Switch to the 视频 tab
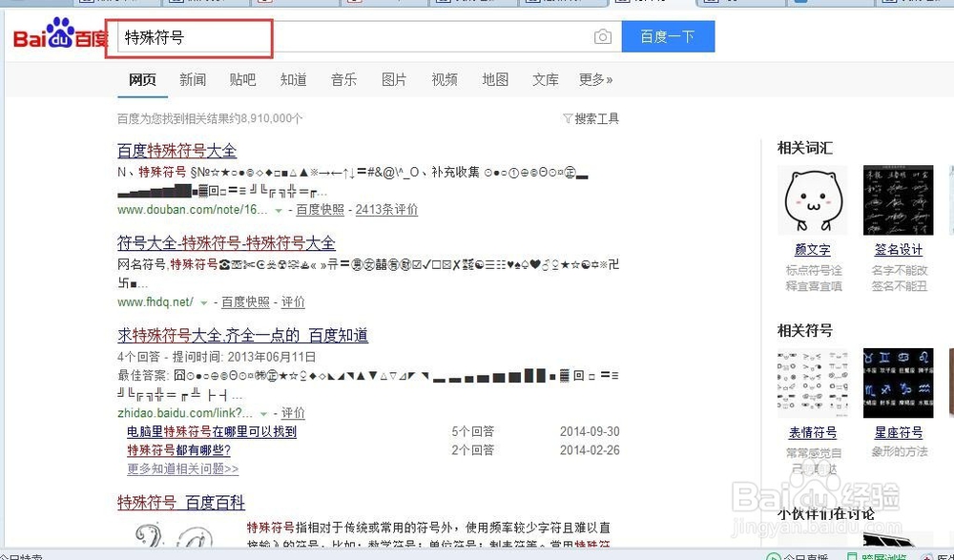Image resolution: width=954 pixels, height=560 pixels. click(445, 80)
